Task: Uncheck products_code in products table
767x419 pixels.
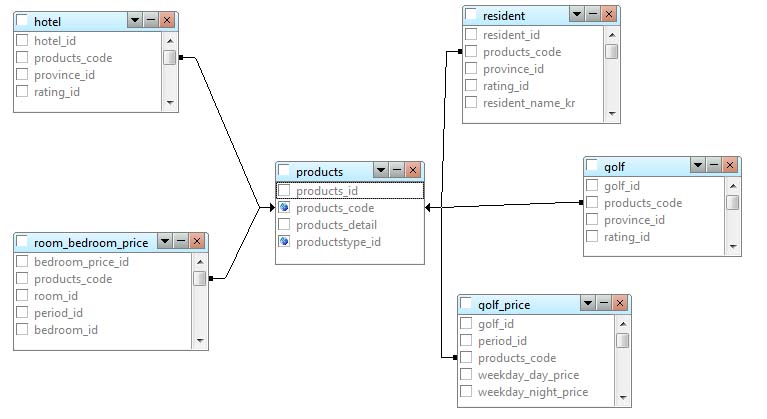Action: tap(284, 207)
